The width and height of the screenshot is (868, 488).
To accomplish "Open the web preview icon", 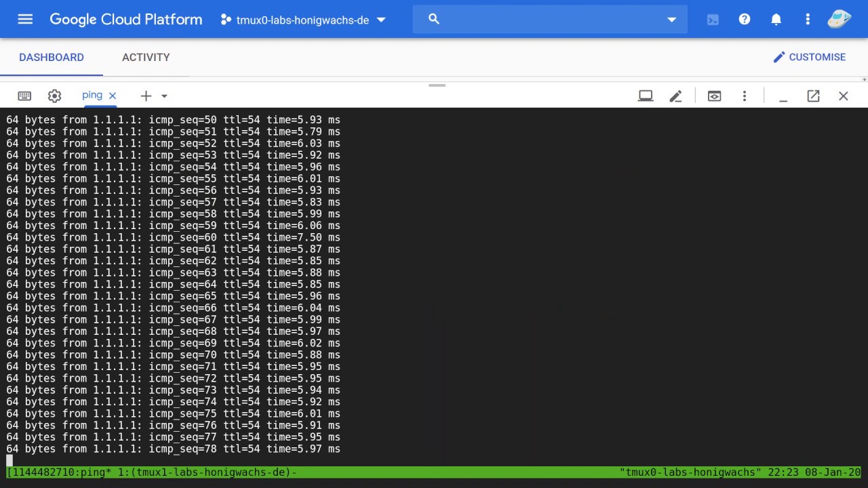I will 714,96.
